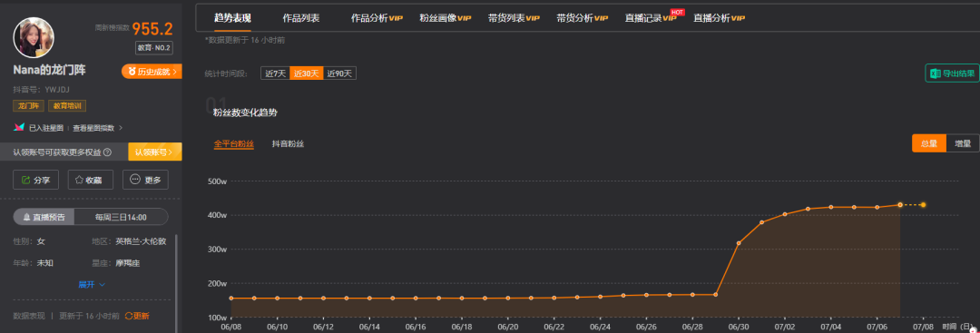Click the 07/08 projected data point
This screenshot has width=980, height=333.
pos(923,205)
